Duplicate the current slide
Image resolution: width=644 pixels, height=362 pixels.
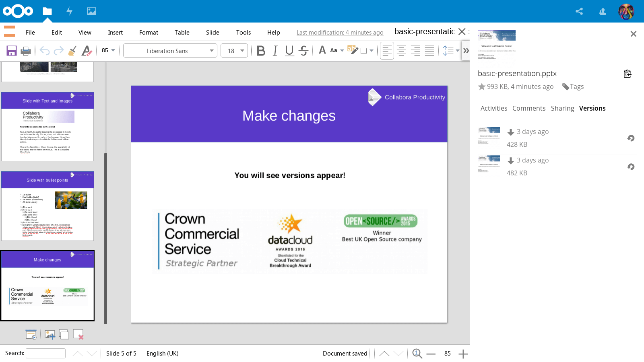(64, 334)
